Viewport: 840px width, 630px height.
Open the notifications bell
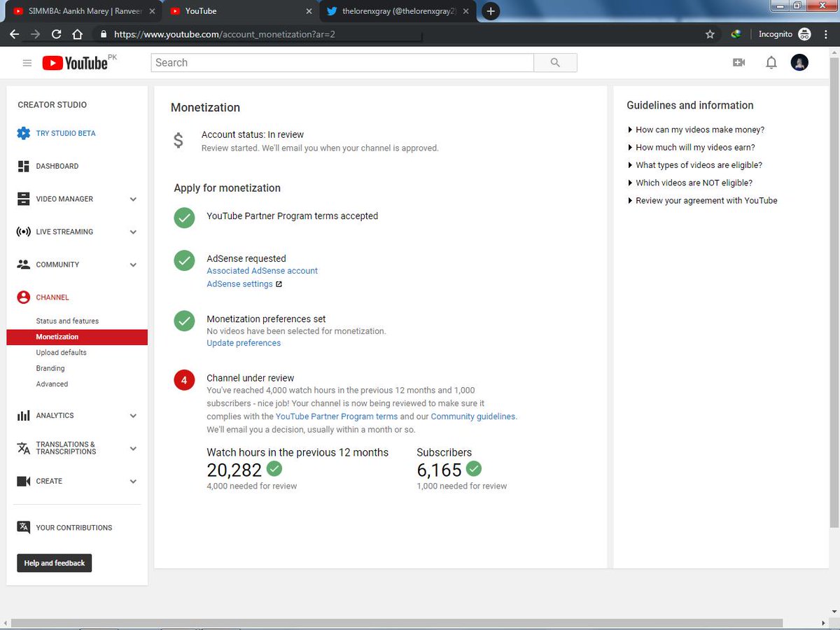pos(771,62)
